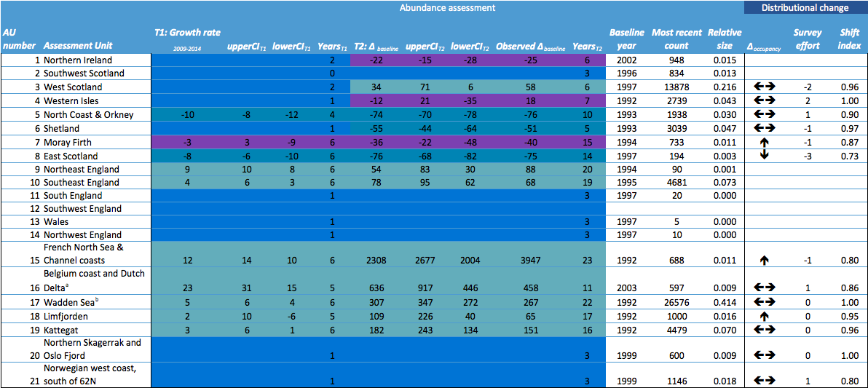Click the Shetland horizontal occupancy arrow
Screen dimensions: 868x388
765,128
